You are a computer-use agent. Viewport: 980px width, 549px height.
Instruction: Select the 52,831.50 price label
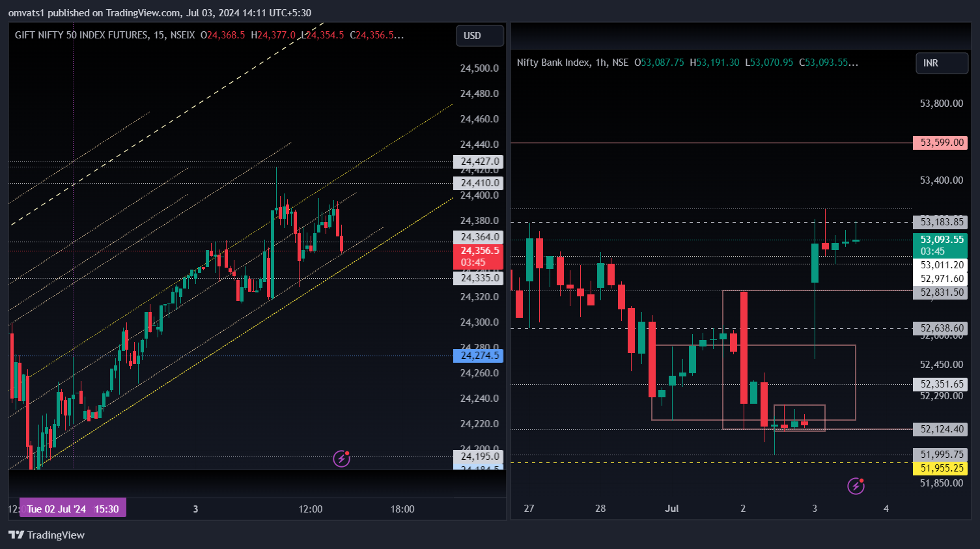[x=940, y=292]
